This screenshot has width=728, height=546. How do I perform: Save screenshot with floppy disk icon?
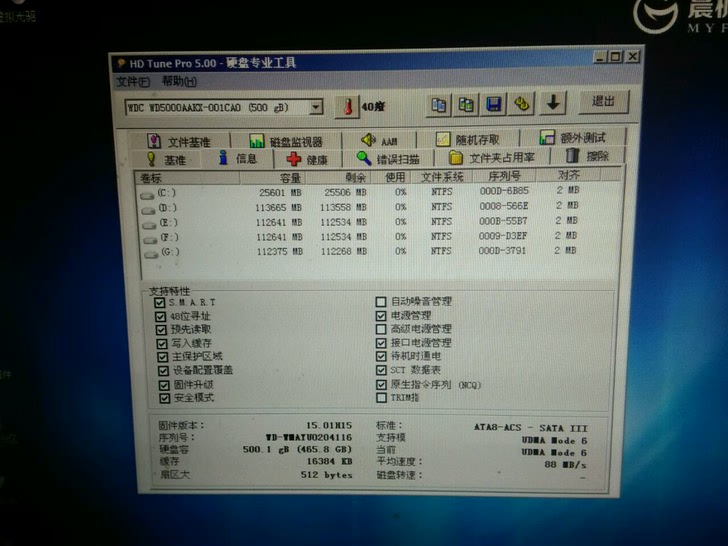click(494, 104)
